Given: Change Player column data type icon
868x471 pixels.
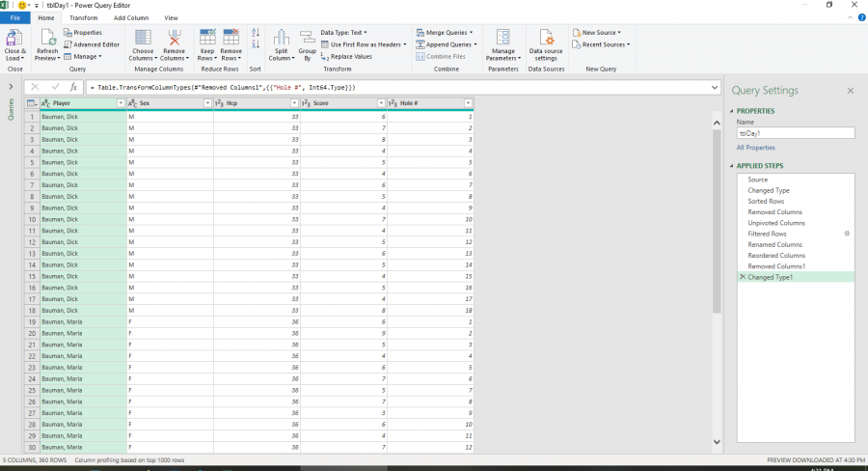Looking at the screenshot, I should [46, 103].
